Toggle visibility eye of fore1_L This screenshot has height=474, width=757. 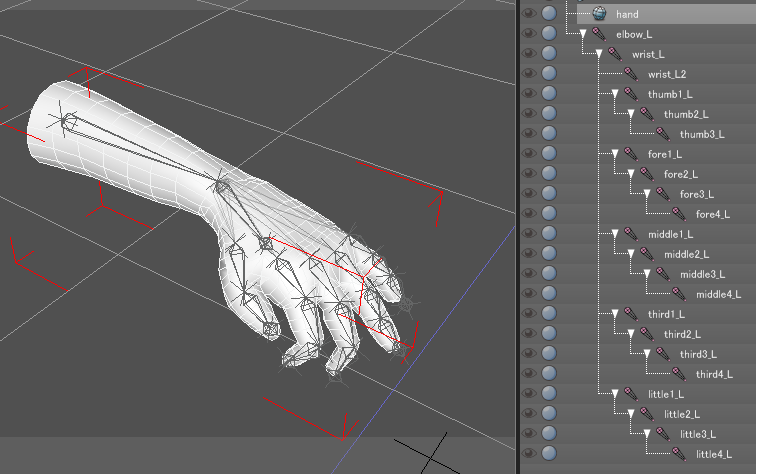coord(529,153)
